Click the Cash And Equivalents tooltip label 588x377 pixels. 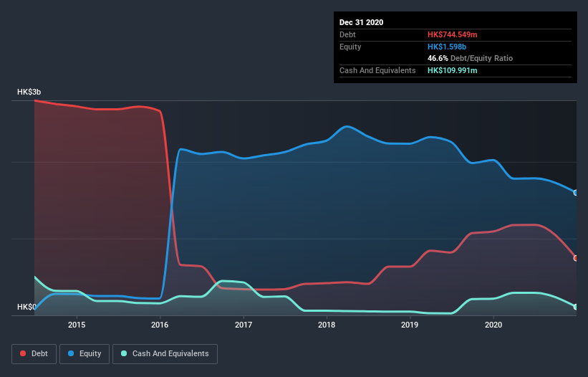point(377,70)
